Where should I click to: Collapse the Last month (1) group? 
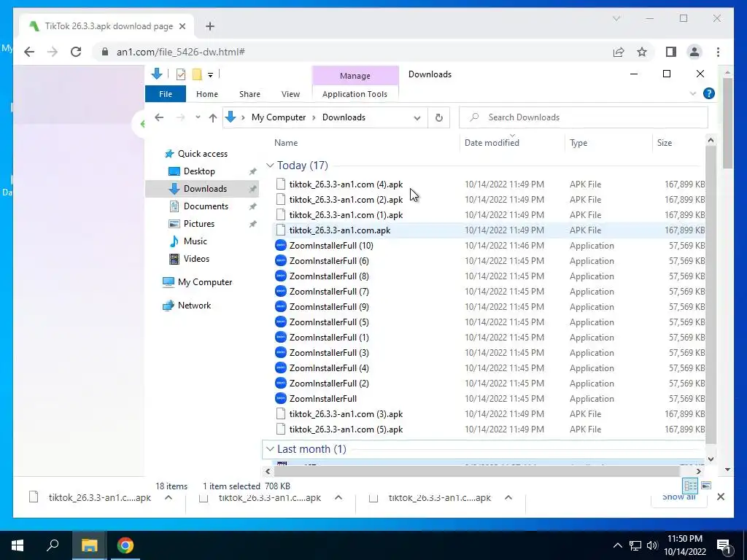pyautogui.click(x=270, y=449)
